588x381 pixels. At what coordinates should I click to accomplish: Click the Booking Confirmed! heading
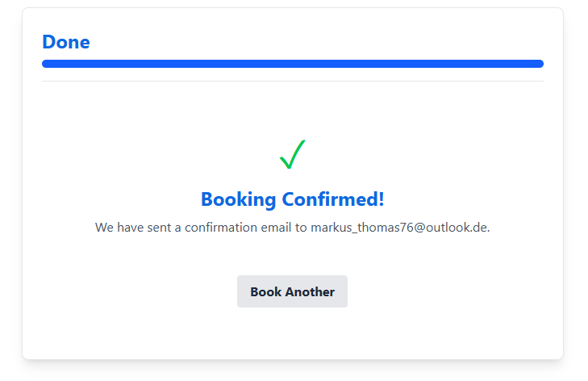click(292, 199)
